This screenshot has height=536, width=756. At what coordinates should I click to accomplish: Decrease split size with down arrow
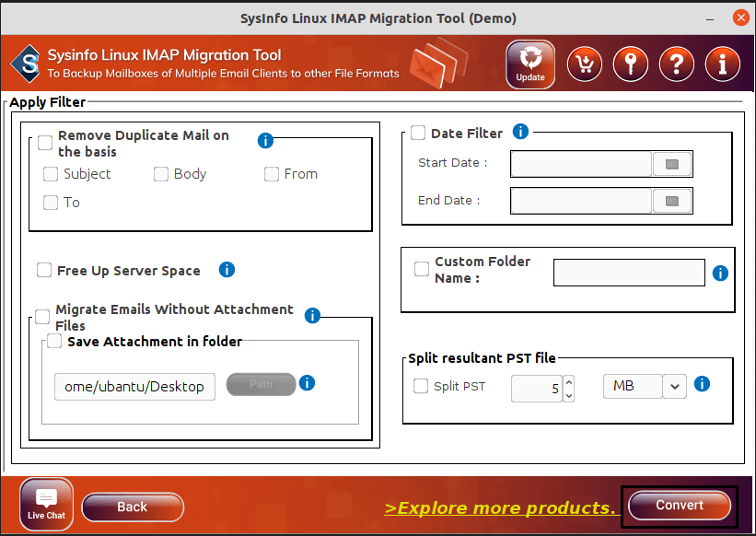(x=569, y=396)
